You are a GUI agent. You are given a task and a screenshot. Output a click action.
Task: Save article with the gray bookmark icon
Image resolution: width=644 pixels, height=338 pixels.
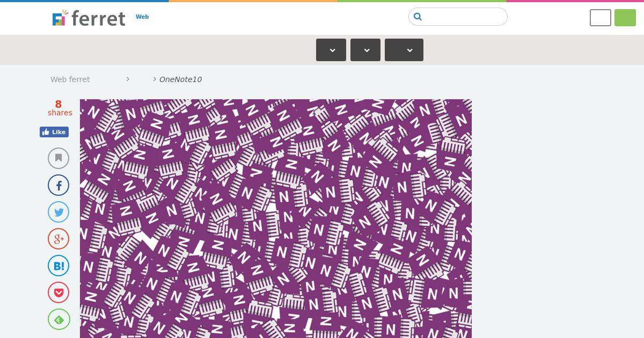(x=58, y=158)
